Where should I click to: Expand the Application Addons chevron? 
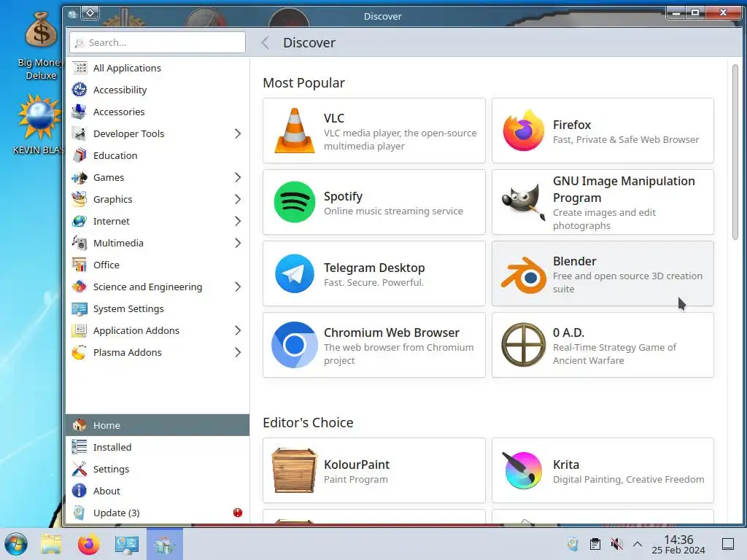point(238,330)
